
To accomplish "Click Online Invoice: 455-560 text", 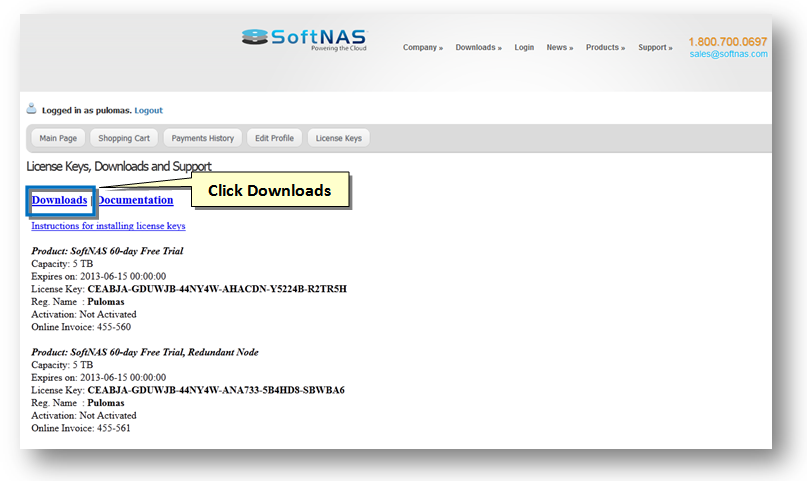I will [x=81, y=327].
